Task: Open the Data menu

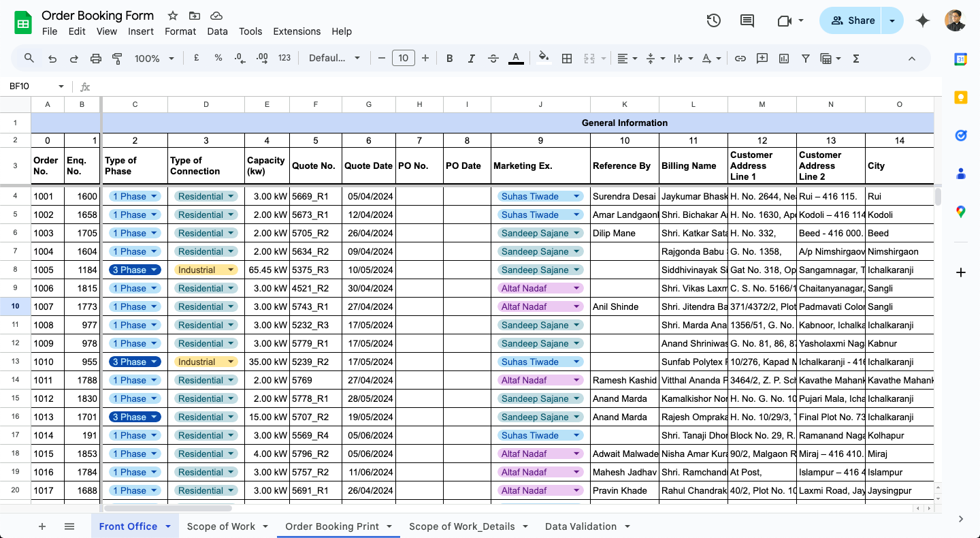Action: [218, 31]
